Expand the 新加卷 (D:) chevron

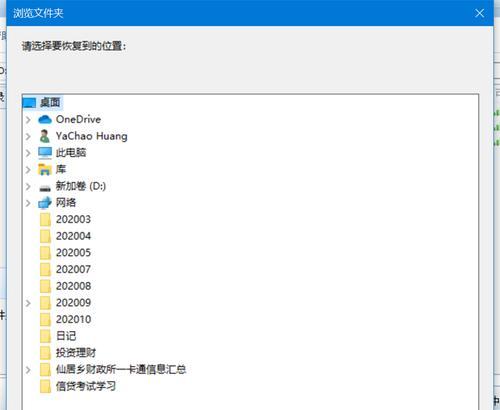(28, 186)
